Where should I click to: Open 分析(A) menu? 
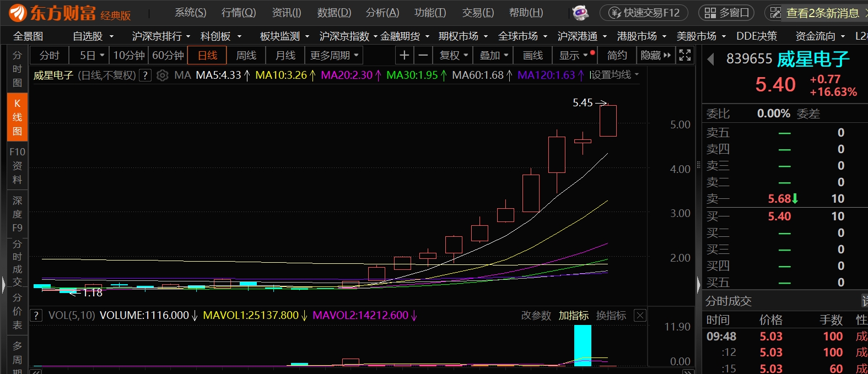[x=382, y=13]
